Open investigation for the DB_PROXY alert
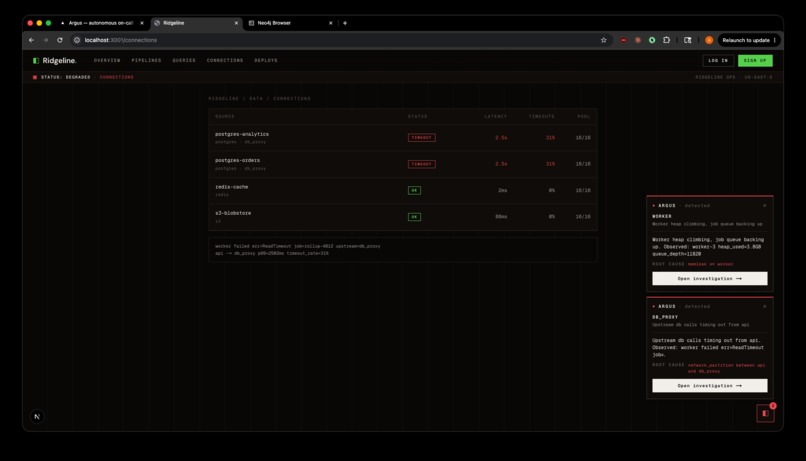This screenshot has height=461, width=806. pos(709,385)
